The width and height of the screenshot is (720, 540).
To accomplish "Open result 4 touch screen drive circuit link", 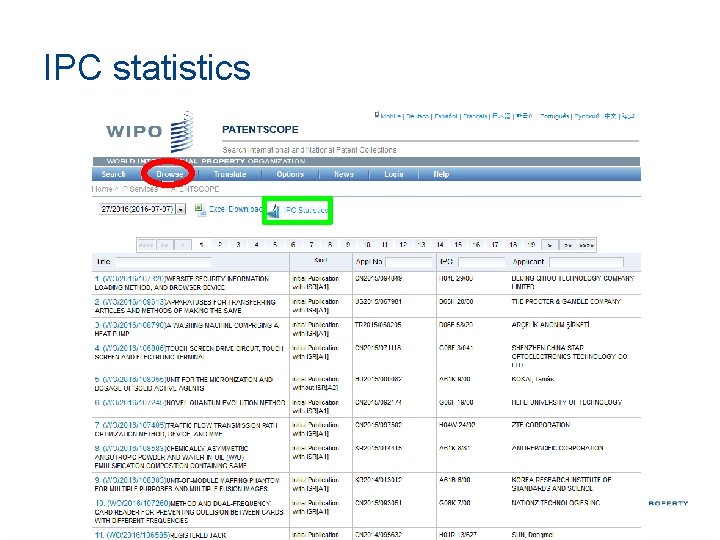I will tap(130, 348).
